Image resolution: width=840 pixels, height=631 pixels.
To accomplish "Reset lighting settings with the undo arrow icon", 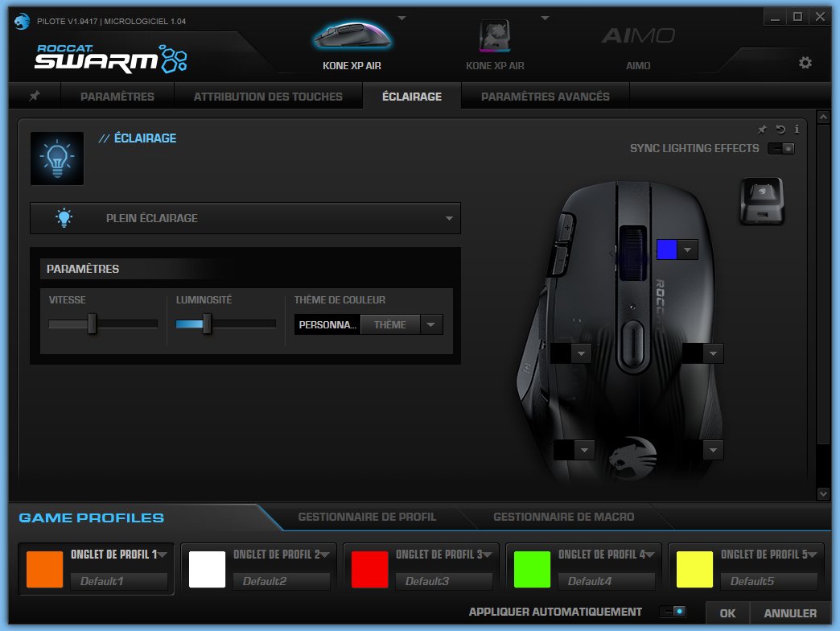I will click(x=779, y=129).
